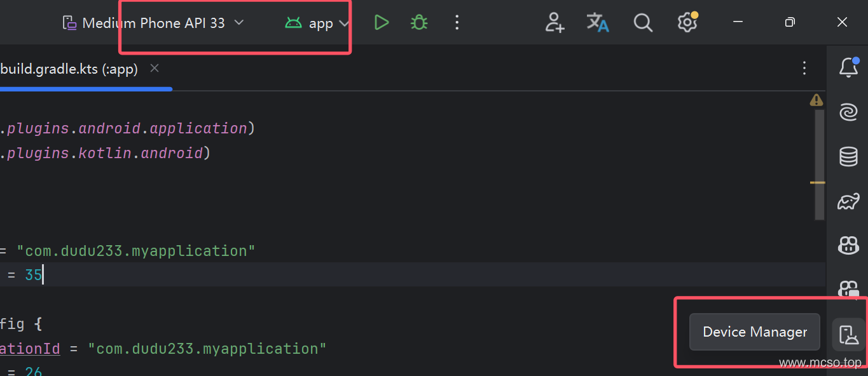Open the editor tab options menu
Screen dimensions: 868x376
pyautogui.click(x=804, y=68)
